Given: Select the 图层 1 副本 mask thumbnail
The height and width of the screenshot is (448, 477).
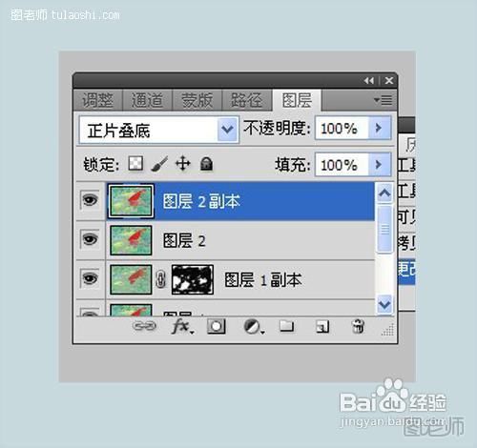Looking at the screenshot, I should [x=193, y=279].
